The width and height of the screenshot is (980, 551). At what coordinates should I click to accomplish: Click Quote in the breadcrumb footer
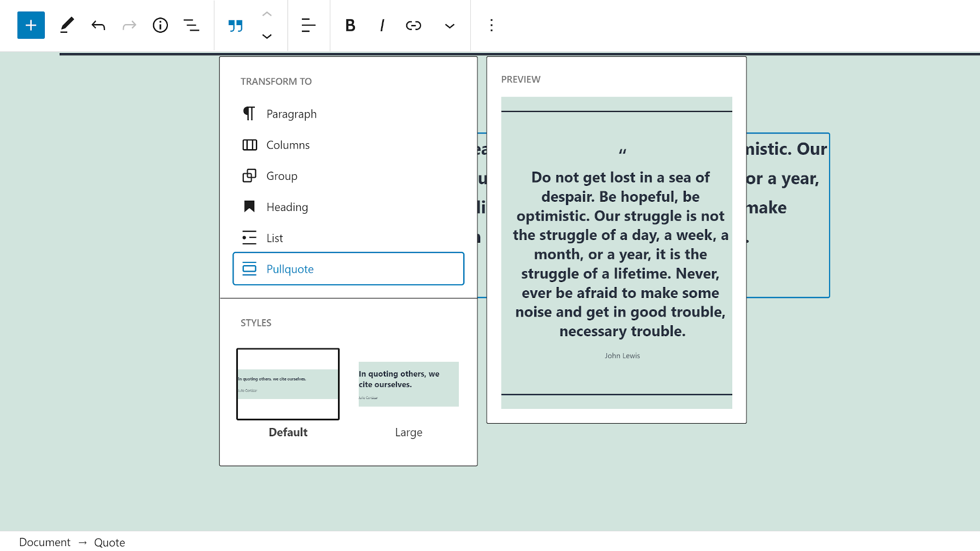pyautogui.click(x=109, y=542)
